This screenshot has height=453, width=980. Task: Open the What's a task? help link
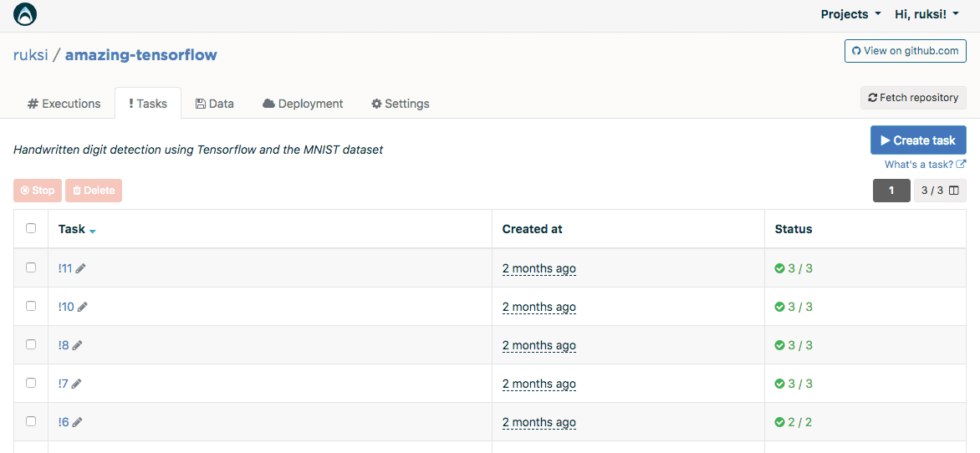click(x=925, y=165)
